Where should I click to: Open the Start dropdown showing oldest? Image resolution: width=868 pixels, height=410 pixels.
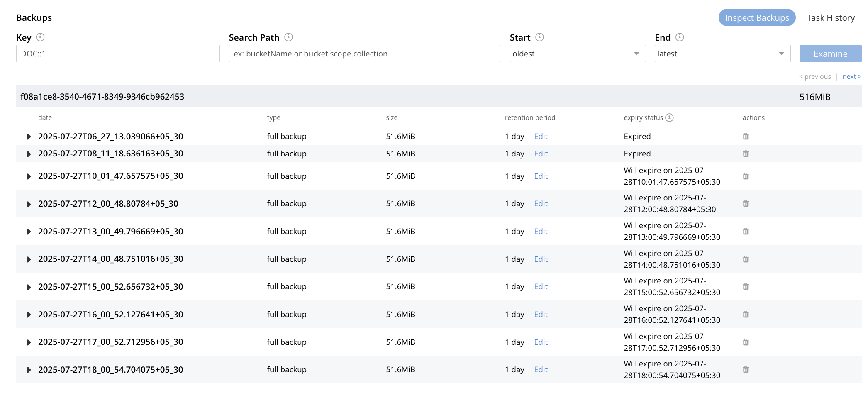tap(577, 54)
